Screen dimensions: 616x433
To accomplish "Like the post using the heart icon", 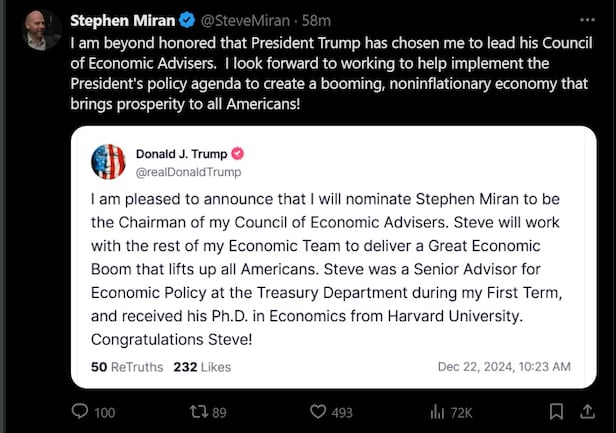I will [319, 411].
